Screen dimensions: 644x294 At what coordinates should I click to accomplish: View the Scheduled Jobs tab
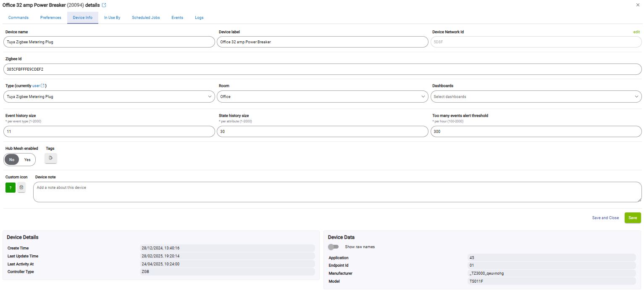tap(146, 18)
